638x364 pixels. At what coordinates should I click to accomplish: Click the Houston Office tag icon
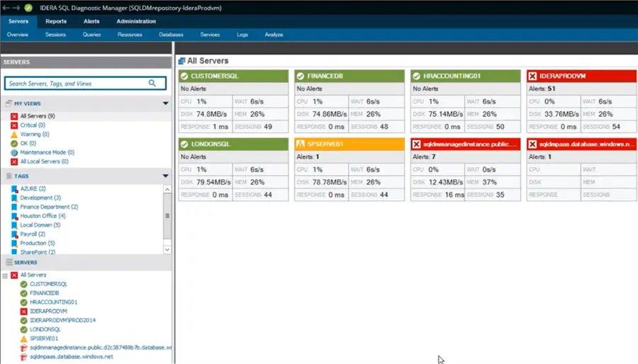point(14,216)
